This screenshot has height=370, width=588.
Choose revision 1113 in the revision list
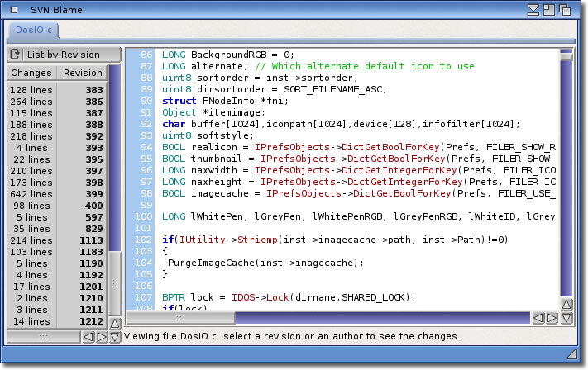click(x=57, y=240)
